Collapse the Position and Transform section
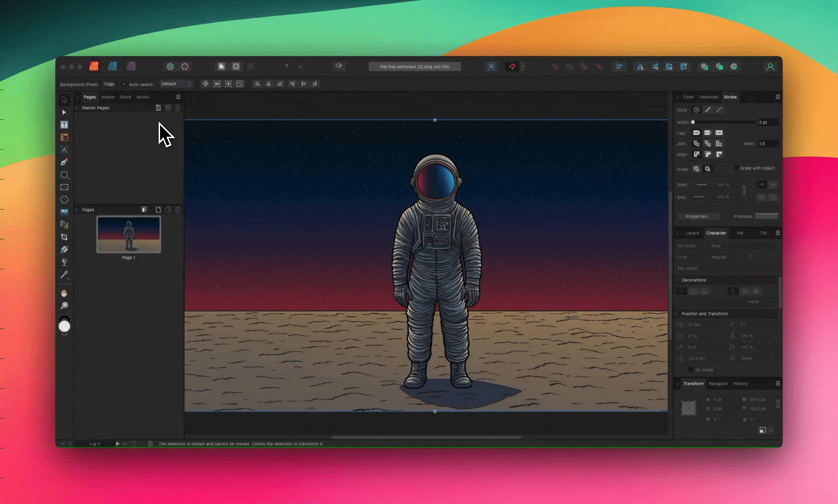 click(677, 314)
